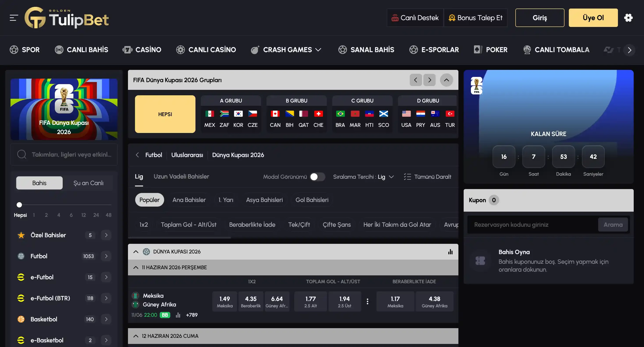Set time filter slider to 48
644x347 pixels.
tap(108, 215)
